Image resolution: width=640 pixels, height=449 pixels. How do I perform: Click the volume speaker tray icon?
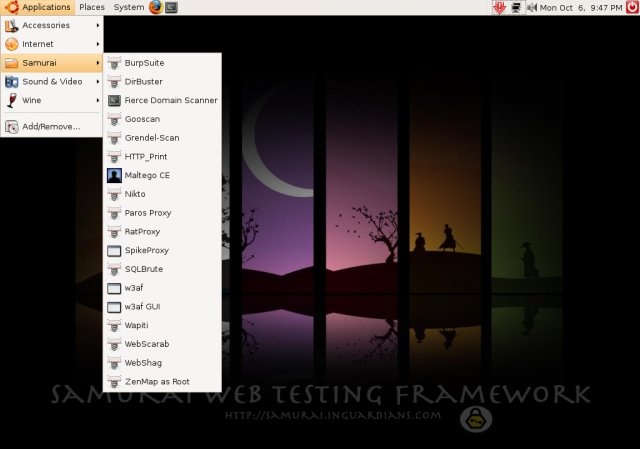(x=531, y=7)
